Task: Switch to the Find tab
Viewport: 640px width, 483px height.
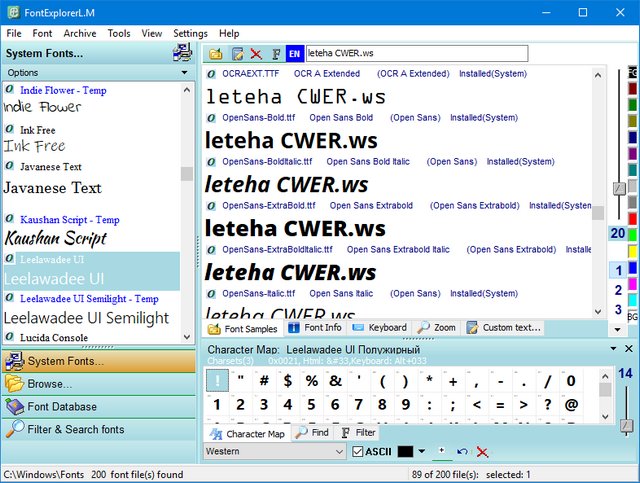Action: click(311, 434)
